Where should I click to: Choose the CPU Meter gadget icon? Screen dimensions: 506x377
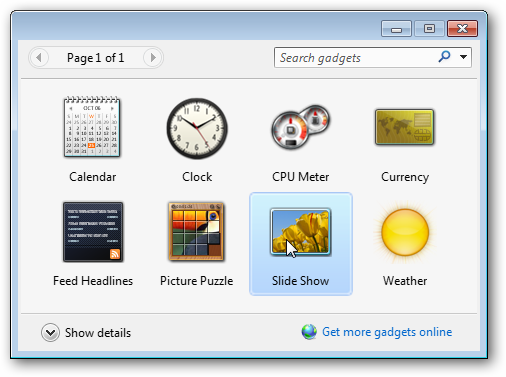pyautogui.click(x=301, y=127)
